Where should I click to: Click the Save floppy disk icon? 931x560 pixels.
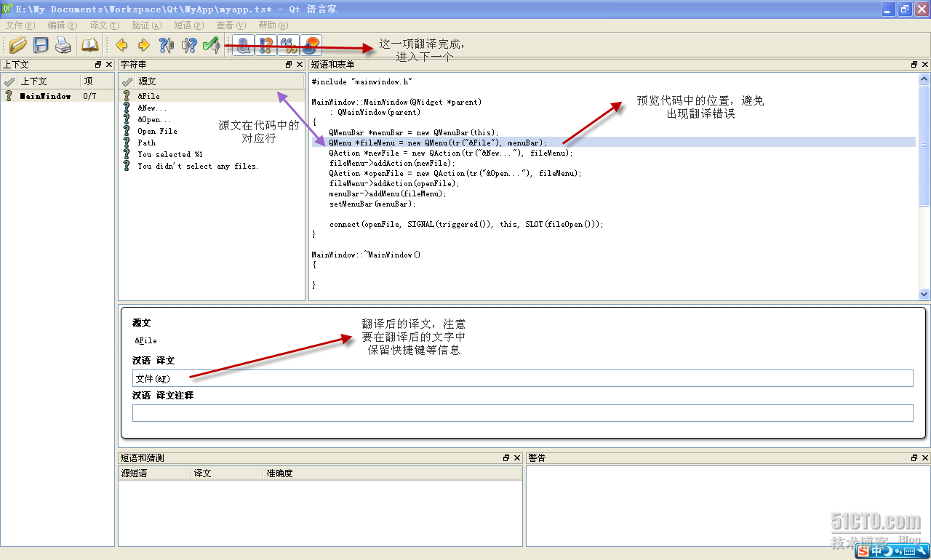[41, 45]
